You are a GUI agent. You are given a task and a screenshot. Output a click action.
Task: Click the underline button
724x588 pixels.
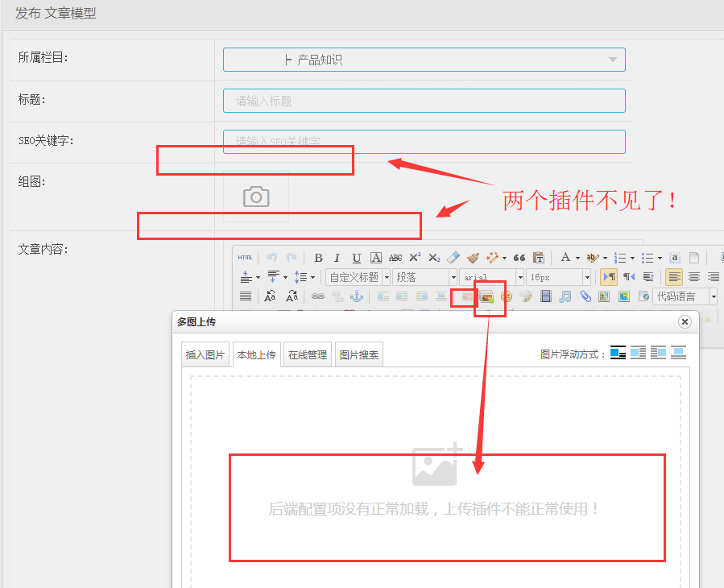[x=356, y=258]
